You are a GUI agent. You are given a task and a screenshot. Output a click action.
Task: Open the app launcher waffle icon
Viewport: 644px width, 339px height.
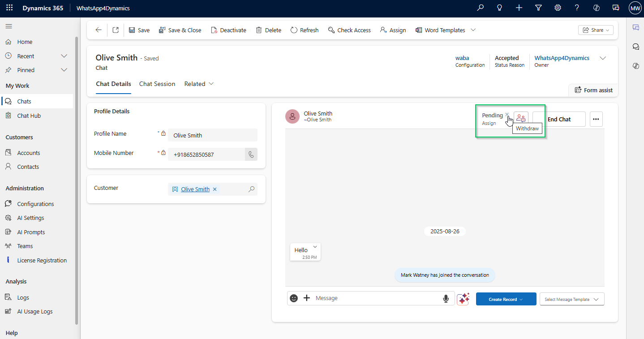9,8
